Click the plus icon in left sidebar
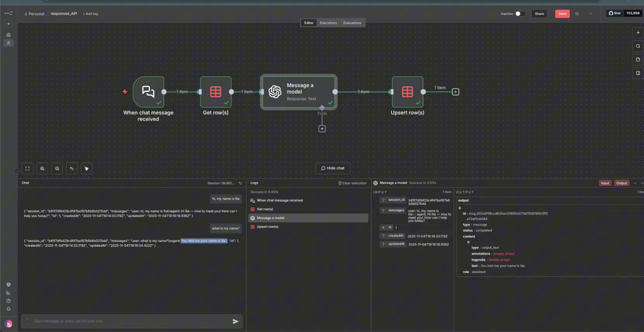This screenshot has height=332, width=644. click(x=9, y=24)
